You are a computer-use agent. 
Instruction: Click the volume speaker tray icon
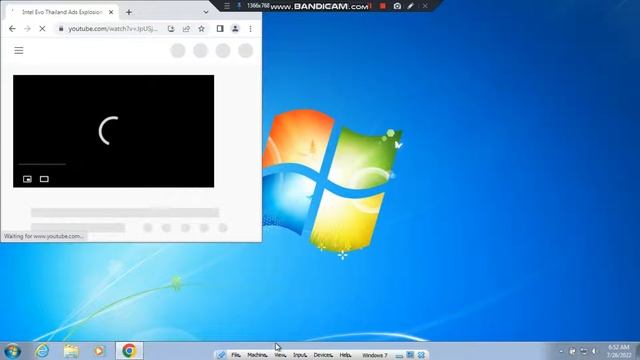tap(594, 351)
